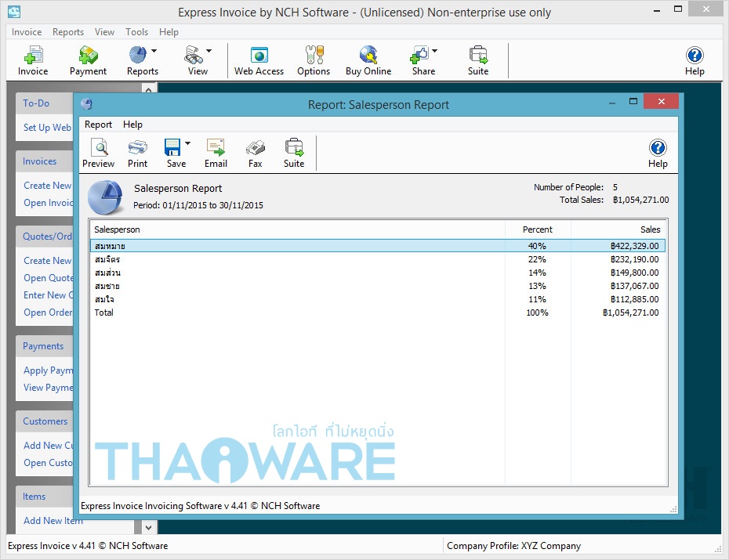This screenshot has width=729, height=560.
Task: Select the สมจิตร salesperson row
Action: click(378, 259)
